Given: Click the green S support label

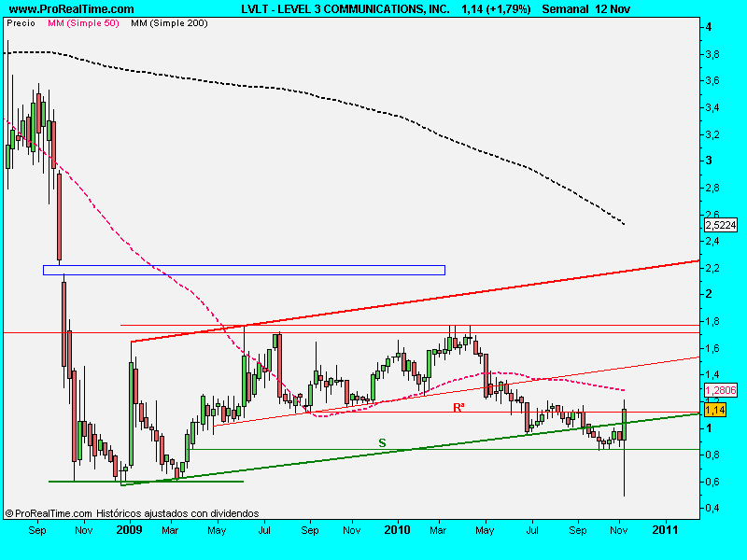Looking at the screenshot, I should [382, 442].
